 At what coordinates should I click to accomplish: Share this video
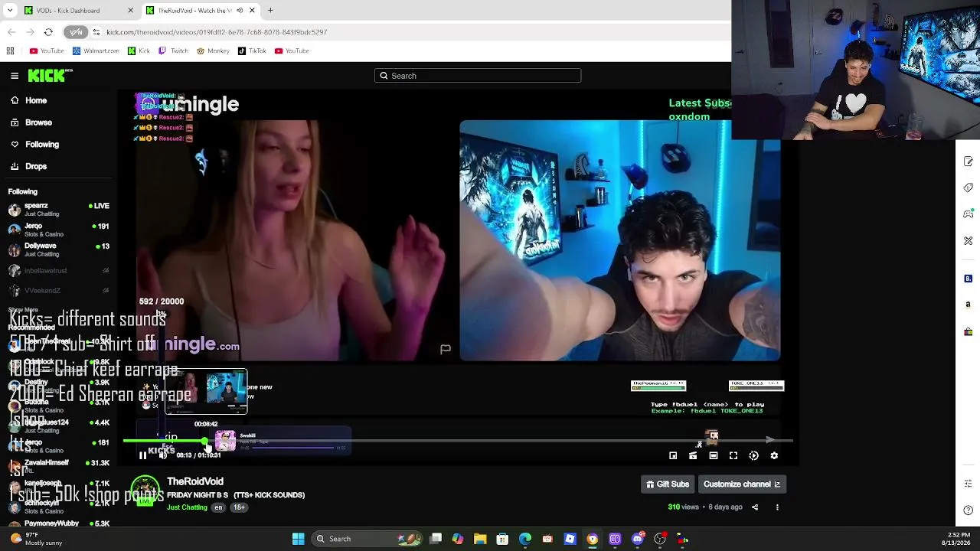[755, 507]
